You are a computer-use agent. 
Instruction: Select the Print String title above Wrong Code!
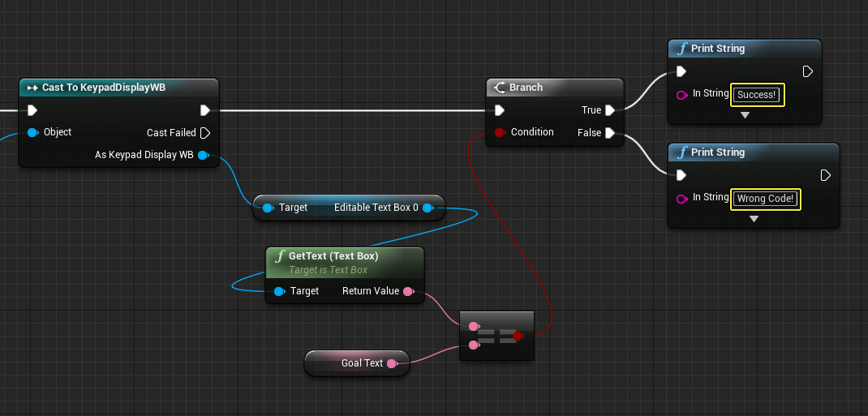pyautogui.click(x=718, y=152)
